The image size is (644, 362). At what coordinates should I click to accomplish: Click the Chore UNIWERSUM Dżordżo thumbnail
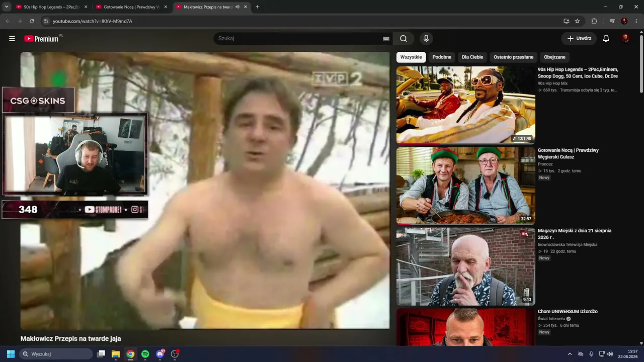[x=466, y=327]
